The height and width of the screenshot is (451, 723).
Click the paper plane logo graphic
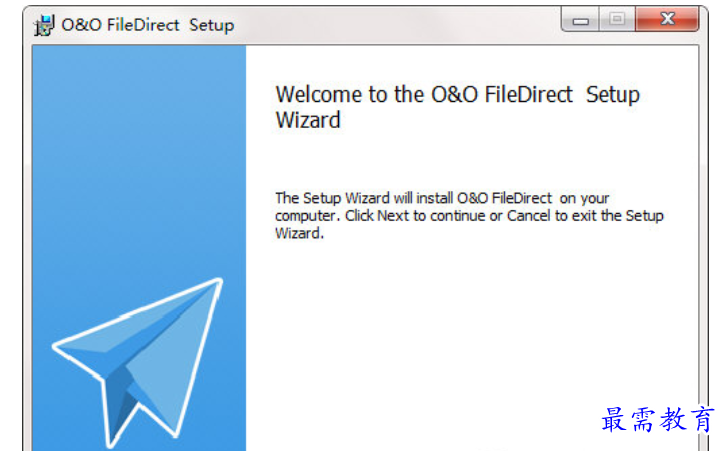pyautogui.click(x=137, y=362)
